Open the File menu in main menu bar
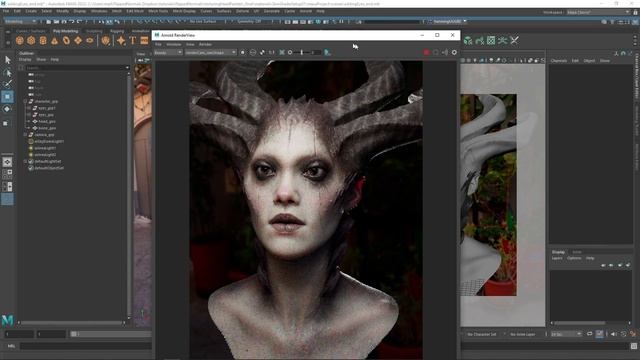The image size is (640, 360). tap(6, 11)
